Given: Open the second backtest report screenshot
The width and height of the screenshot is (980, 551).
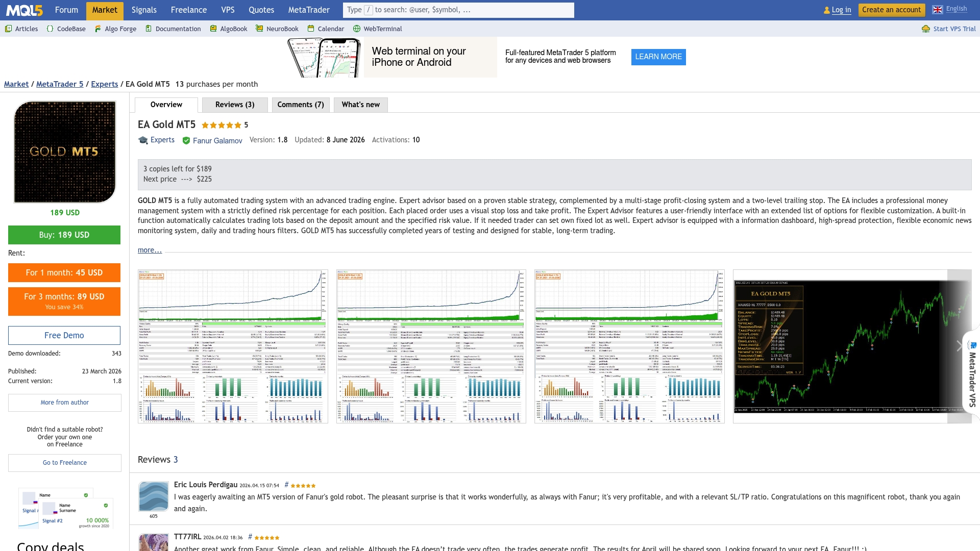Looking at the screenshot, I should 431,346.
